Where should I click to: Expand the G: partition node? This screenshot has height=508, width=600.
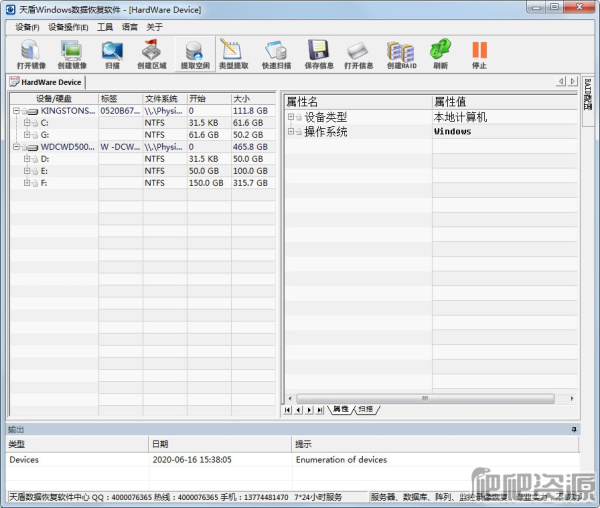[x=27, y=135]
